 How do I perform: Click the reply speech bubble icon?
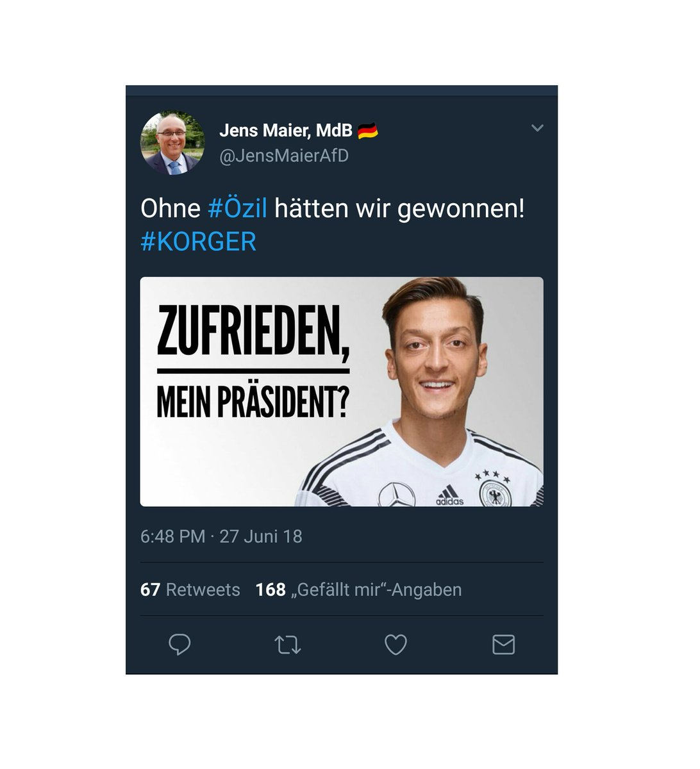point(179,645)
